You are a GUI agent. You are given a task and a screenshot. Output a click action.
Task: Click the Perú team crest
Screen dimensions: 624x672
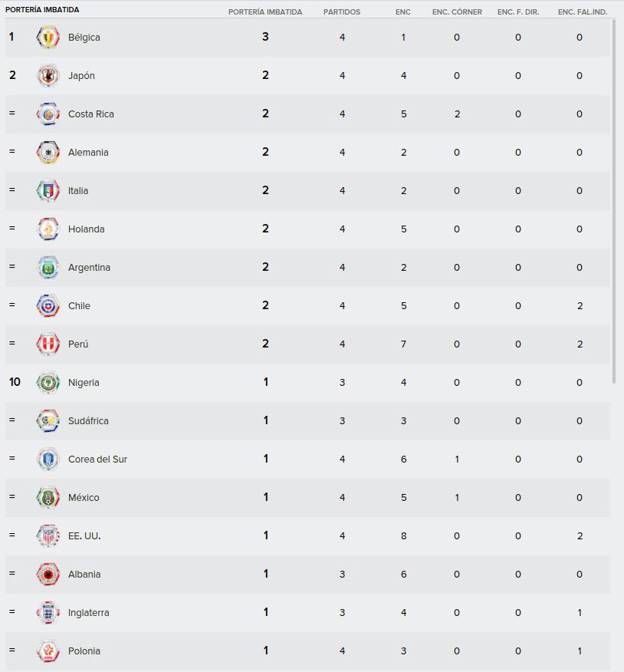[48, 344]
